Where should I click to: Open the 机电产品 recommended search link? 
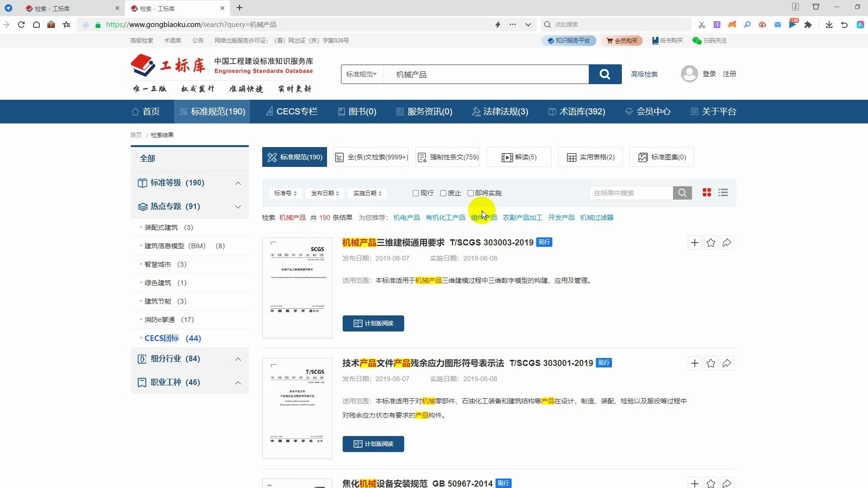click(406, 218)
